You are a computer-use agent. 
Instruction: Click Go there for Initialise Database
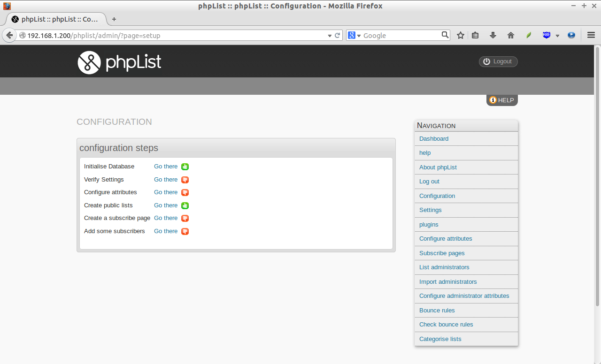coord(166,167)
